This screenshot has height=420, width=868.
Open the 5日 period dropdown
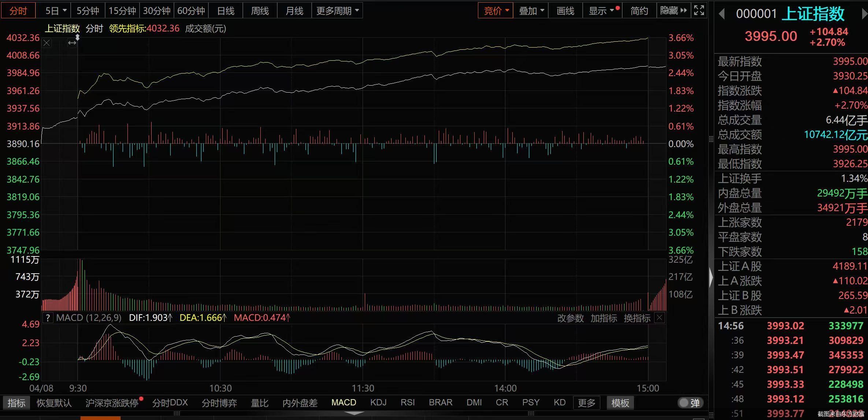pos(56,11)
